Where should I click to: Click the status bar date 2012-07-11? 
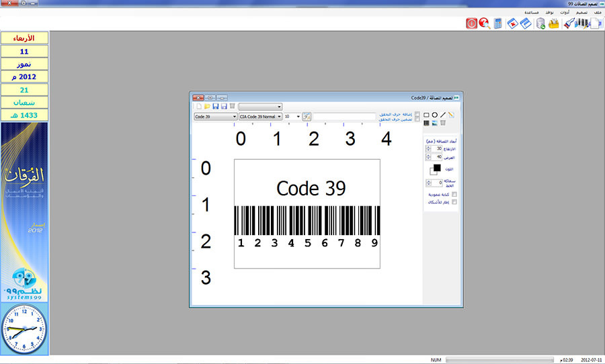[x=591, y=360]
